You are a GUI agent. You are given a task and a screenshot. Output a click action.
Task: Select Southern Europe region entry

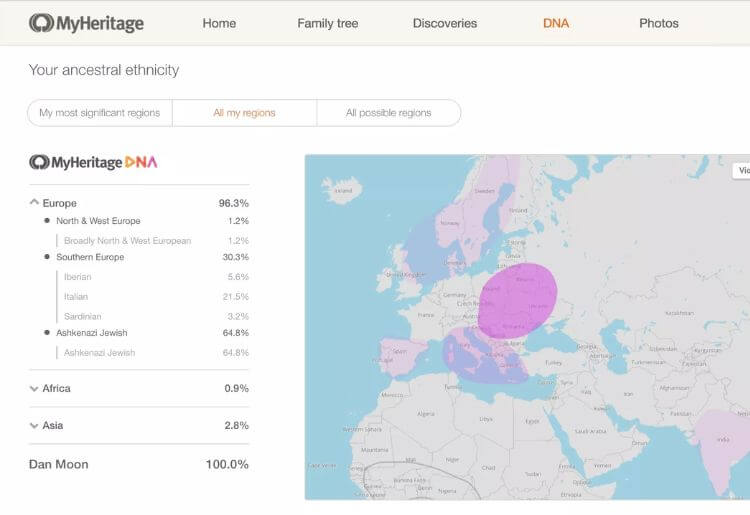[90, 257]
